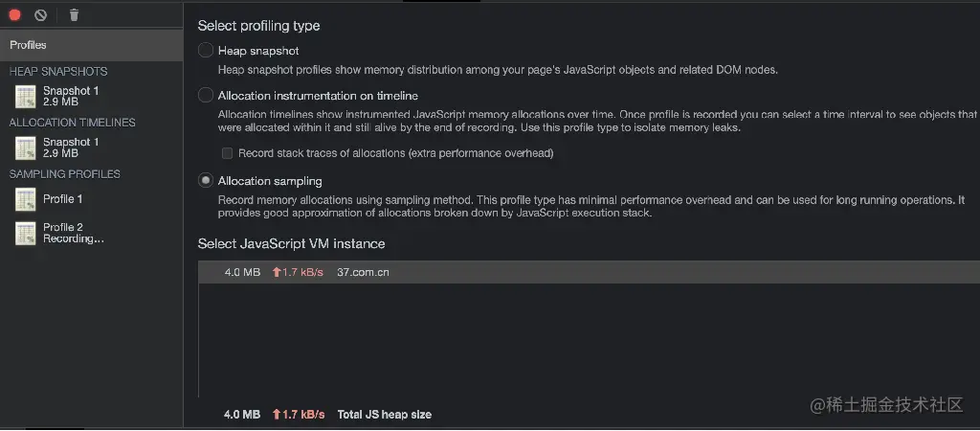Image resolution: width=980 pixels, height=431 pixels.
Task: Select Snapshot 1 under Allocation Timelines
Action: coord(71,147)
